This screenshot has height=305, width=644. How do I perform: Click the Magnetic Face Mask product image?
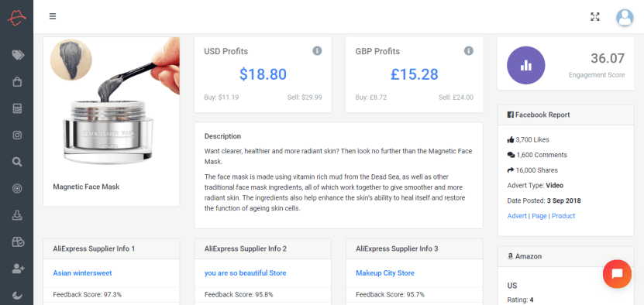tap(112, 105)
